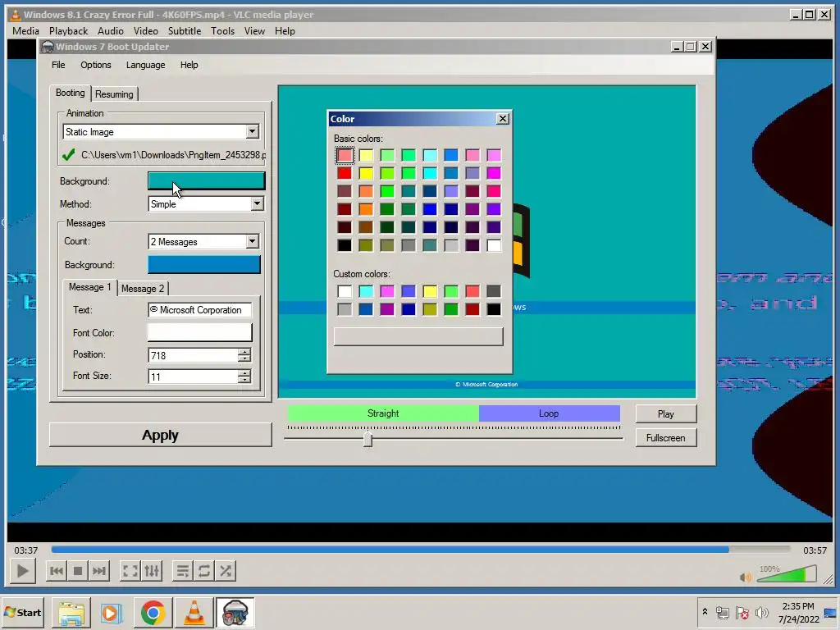Open Chrome from the taskbar
Viewport: 840px width, 630px height.
click(153, 613)
